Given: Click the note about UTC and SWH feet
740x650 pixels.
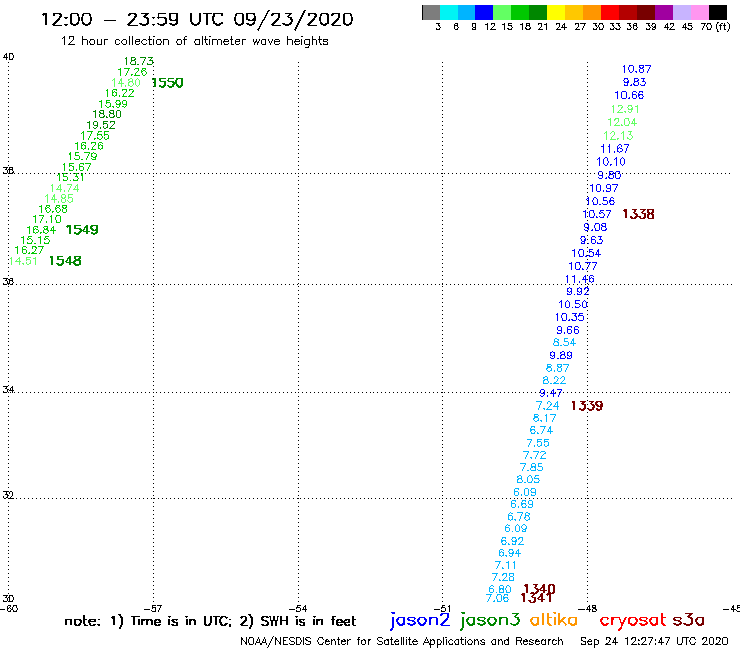Looking at the screenshot, I should pos(210,621).
